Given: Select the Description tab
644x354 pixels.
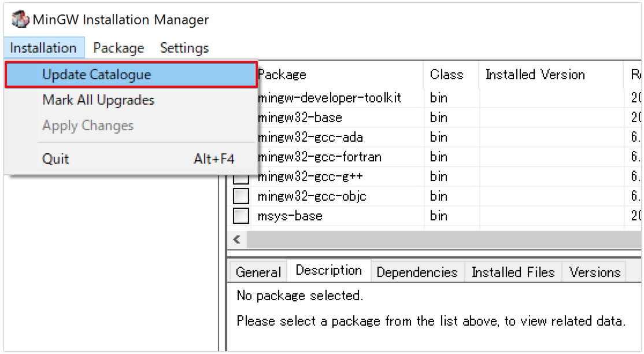Looking at the screenshot, I should coord(328,271).
